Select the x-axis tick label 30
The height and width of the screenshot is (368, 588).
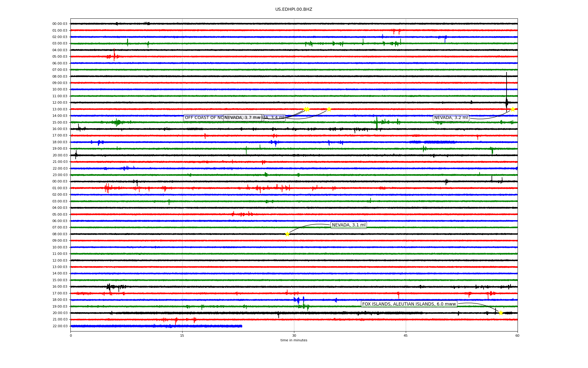click(x=294, y=335)
